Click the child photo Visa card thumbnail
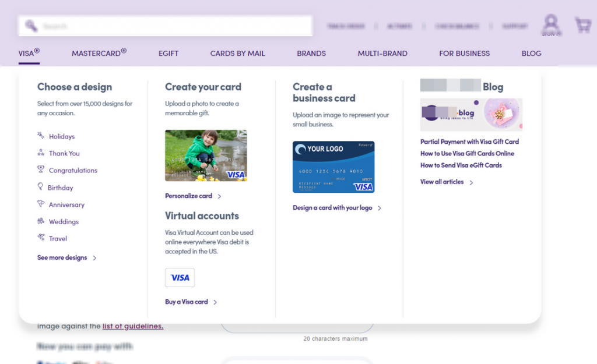 [206, 156]
